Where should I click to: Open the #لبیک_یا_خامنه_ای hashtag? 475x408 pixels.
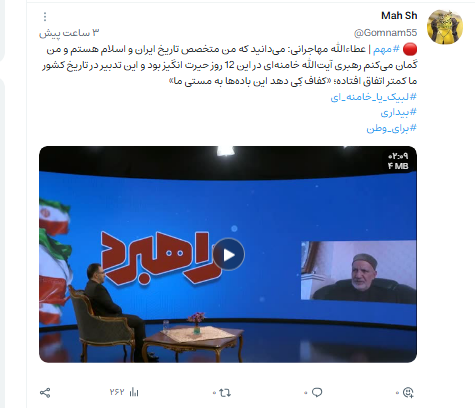(x=373, y=97)
